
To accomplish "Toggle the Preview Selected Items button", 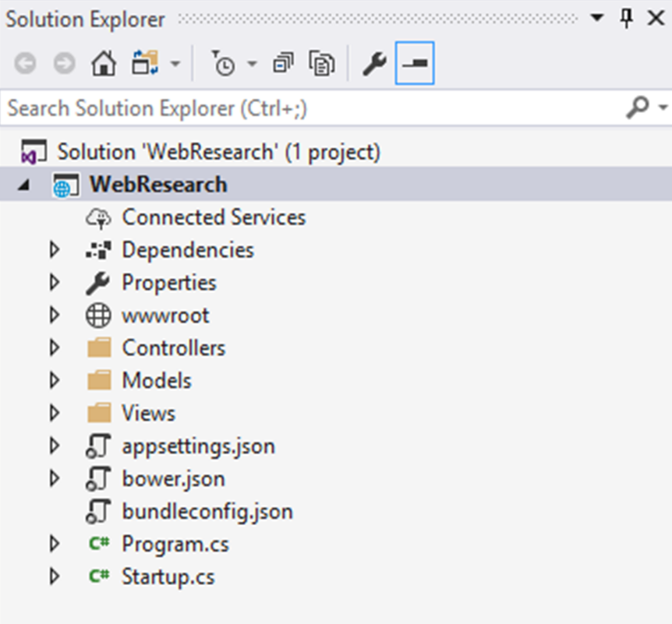I will [415, 63].
